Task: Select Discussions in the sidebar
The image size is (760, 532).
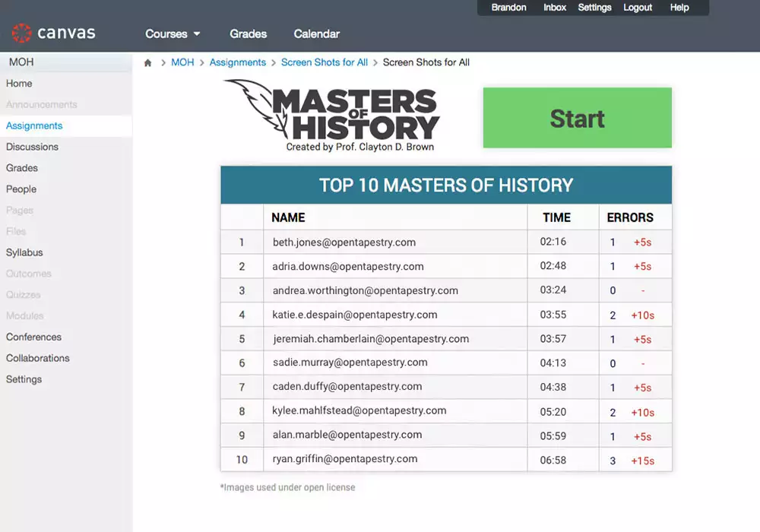Action: click(x=32, y=147)
